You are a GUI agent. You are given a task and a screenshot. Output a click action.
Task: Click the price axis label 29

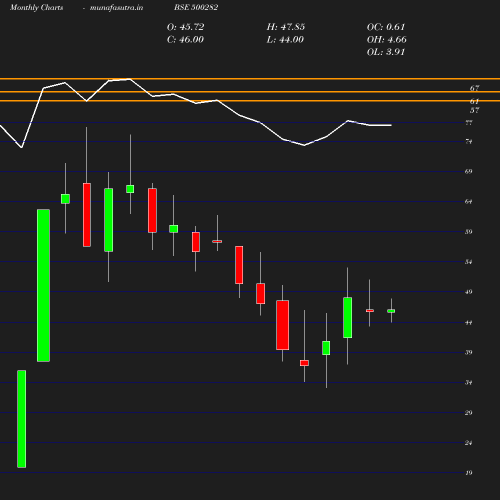coord(469,413)
